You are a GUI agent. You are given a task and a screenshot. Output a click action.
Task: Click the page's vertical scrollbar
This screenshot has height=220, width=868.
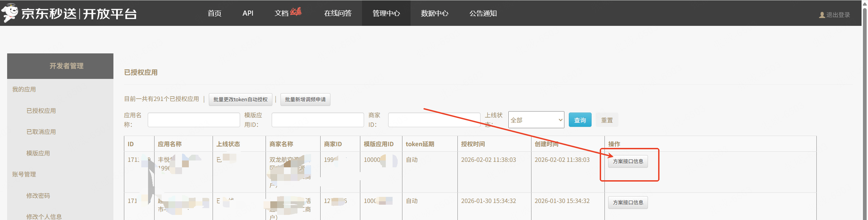[864, 109]
